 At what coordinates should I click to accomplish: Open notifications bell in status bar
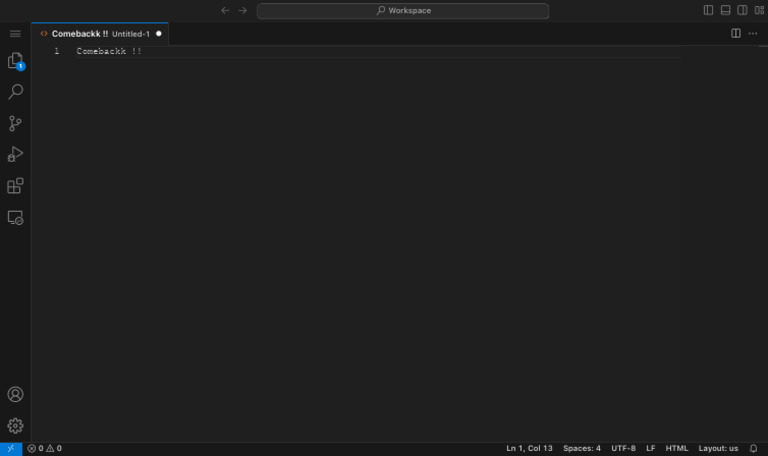(x=753, y=448)
